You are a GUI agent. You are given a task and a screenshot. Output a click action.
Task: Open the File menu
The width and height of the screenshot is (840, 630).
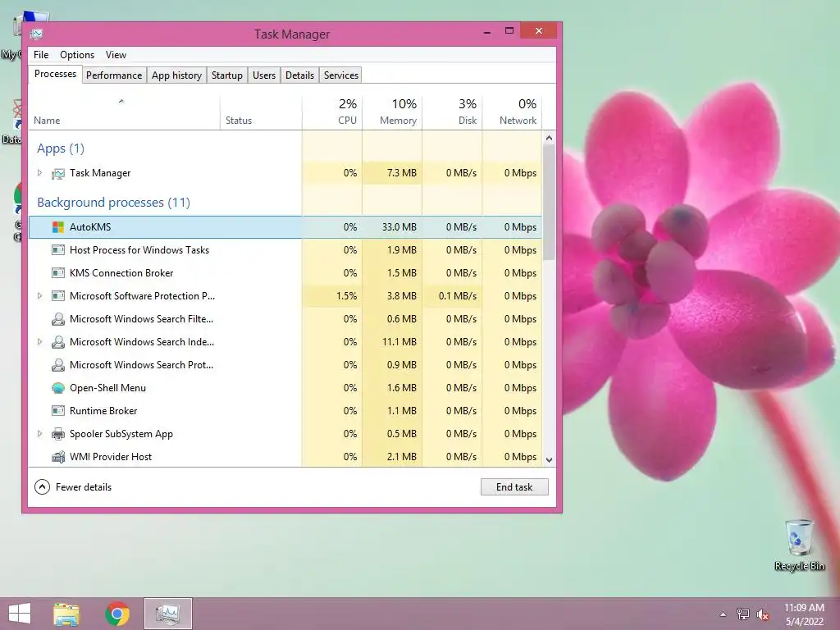click(41, 55)
